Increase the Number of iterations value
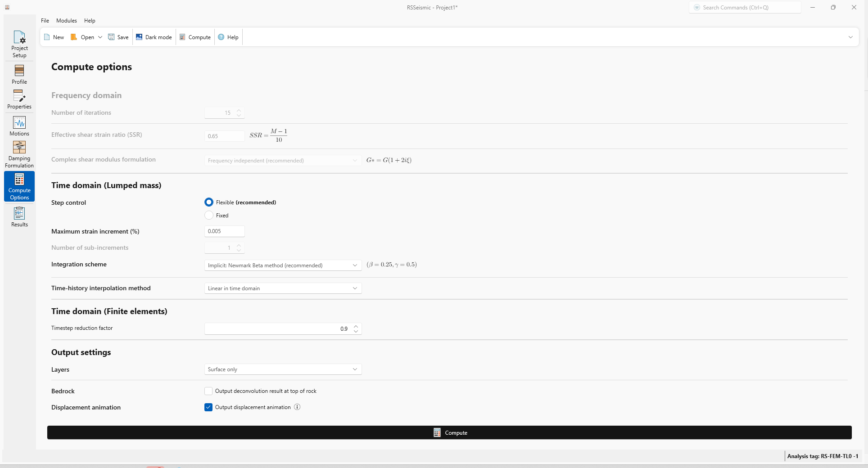Viewport: 868px width, 468px height. 239,110
